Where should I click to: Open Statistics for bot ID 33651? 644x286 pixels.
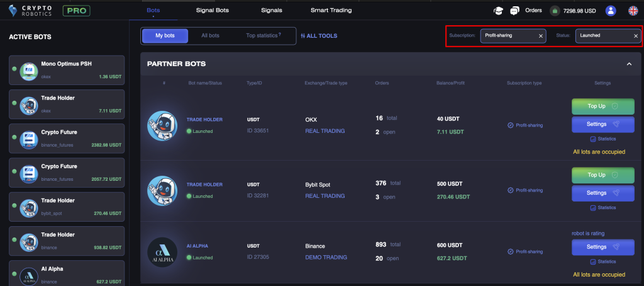click(603, 139)
